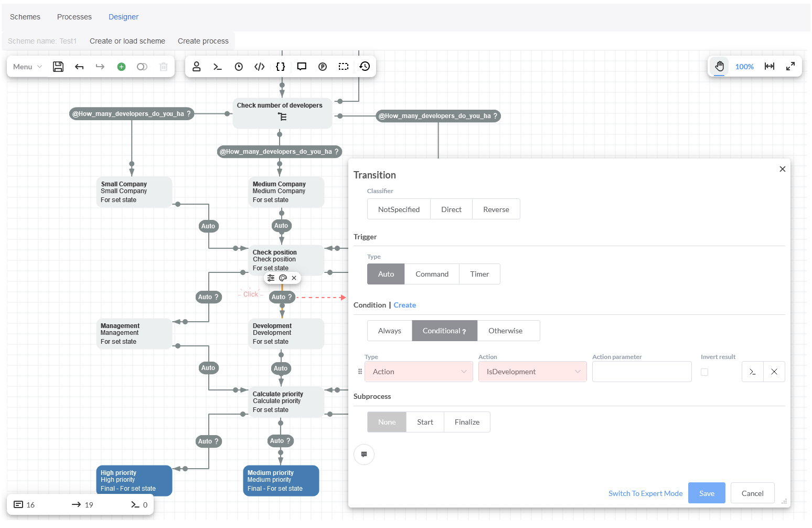
Task: Cancel the transition editing
Action: tap(753, 493)
